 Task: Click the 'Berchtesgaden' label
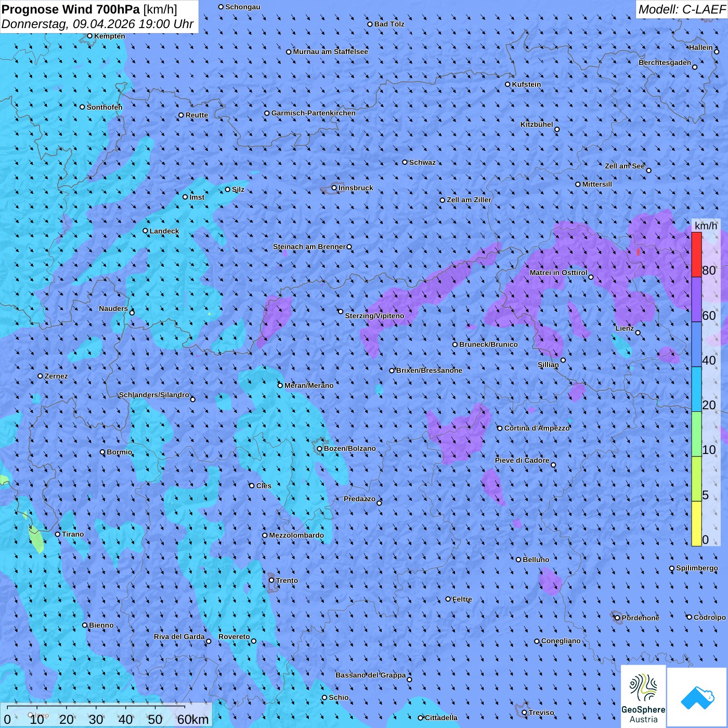665,62
